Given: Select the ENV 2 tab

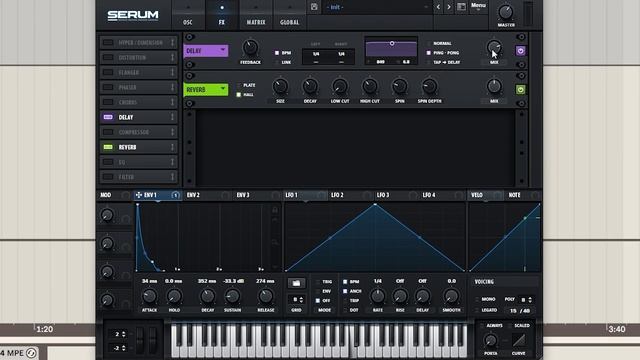Looking at the screenshot, I should coord(207,195).
